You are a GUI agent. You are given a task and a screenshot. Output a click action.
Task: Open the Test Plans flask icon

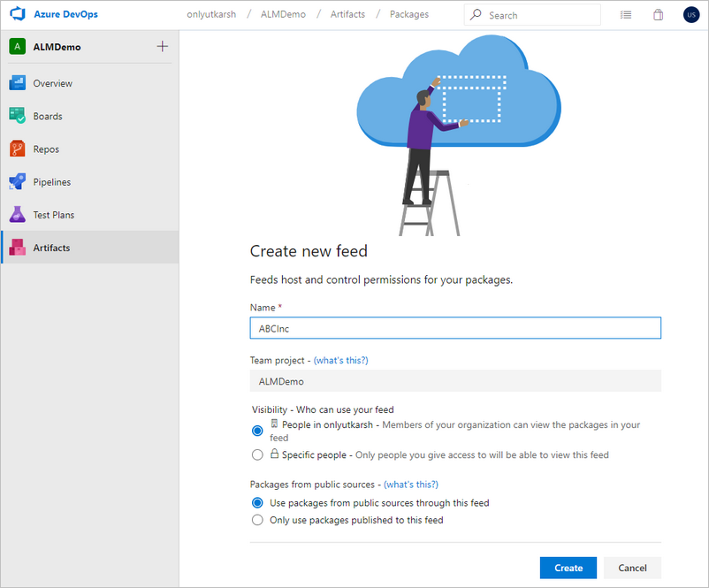tap(18, 215)
